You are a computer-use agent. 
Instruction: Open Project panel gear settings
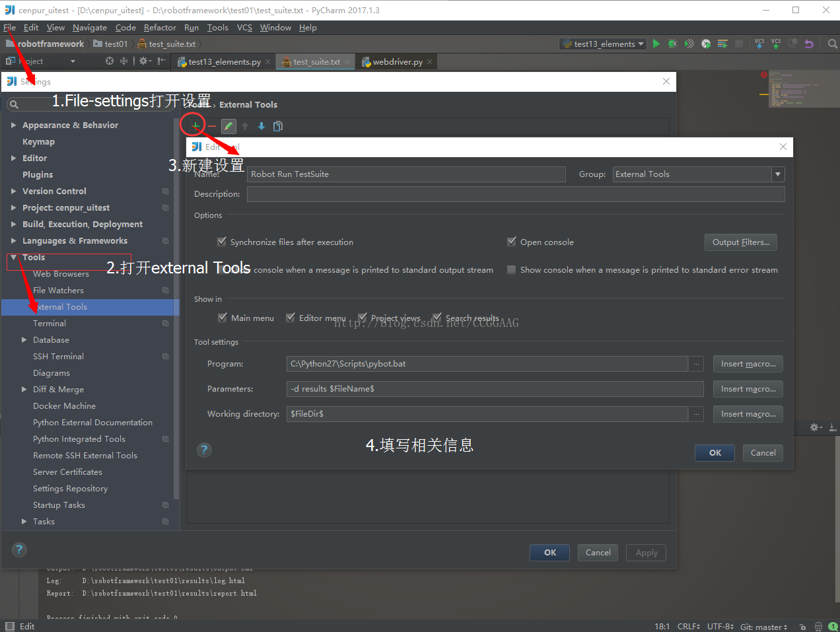click(x=144, y=61)
